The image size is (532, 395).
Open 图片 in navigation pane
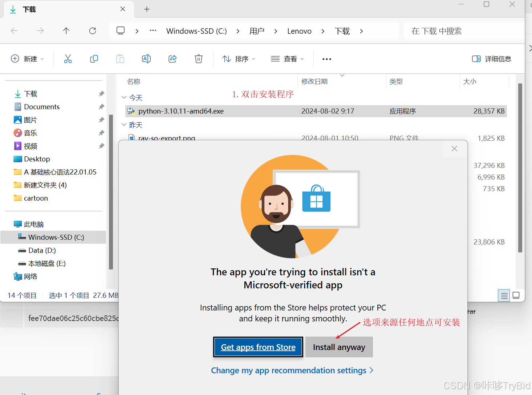[x=31, y=120]
